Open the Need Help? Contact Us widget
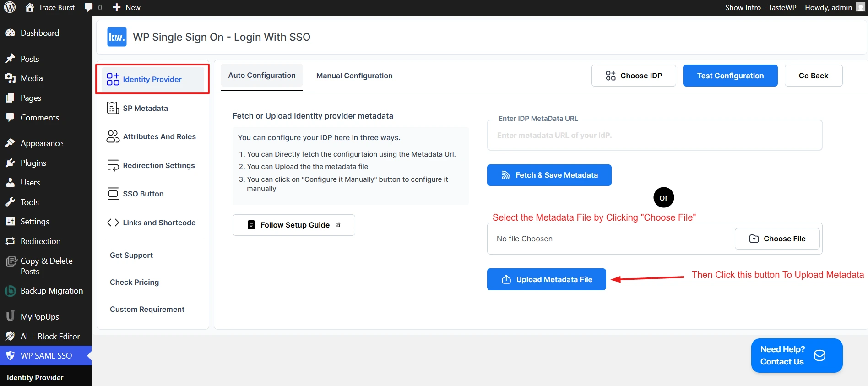 [797, 355]
